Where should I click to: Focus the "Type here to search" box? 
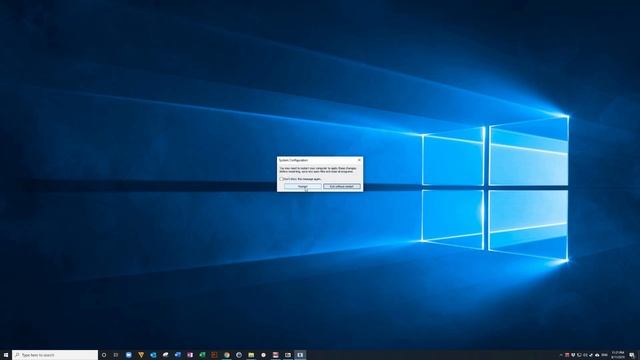tap(55, 355)
